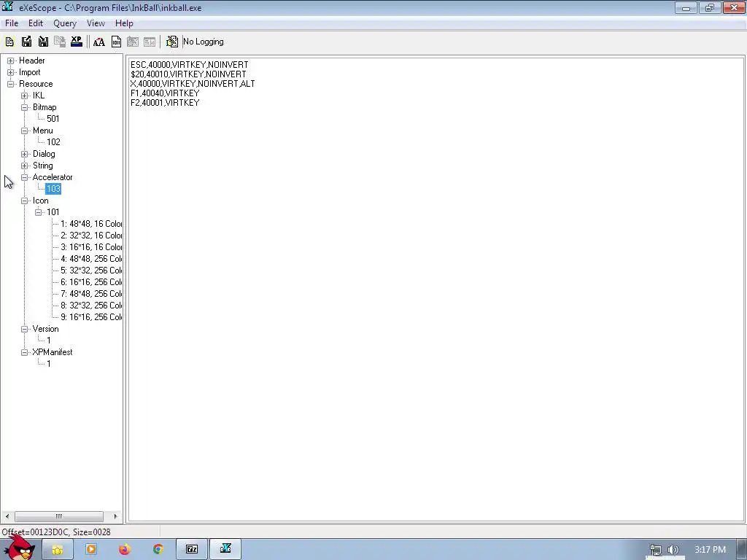Click the network tray icon
The height and width of the screenshot is (560, 747).
pos(656,550)
